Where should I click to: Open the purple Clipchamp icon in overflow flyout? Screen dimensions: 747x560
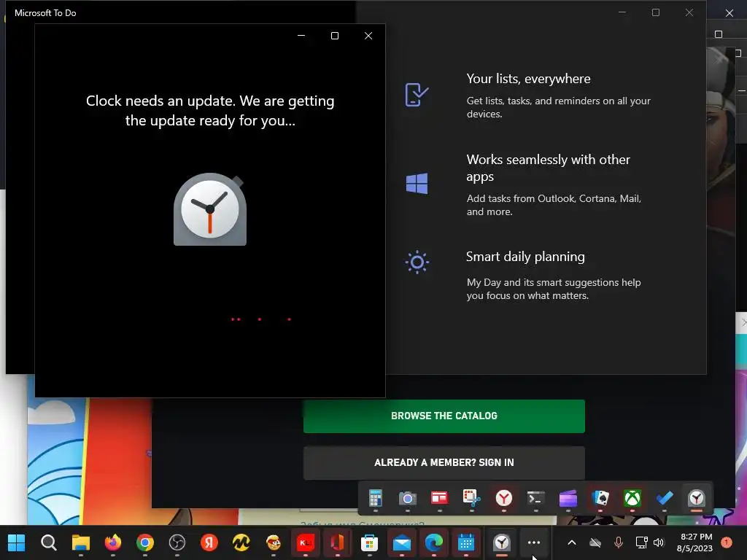click(x=568, y=498)
